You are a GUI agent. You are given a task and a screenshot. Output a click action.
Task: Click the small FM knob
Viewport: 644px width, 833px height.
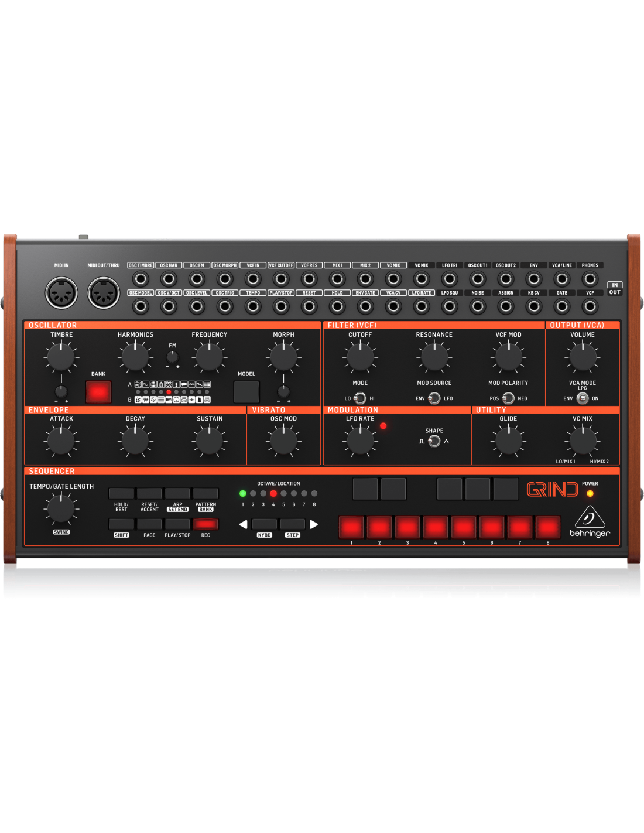172,357
